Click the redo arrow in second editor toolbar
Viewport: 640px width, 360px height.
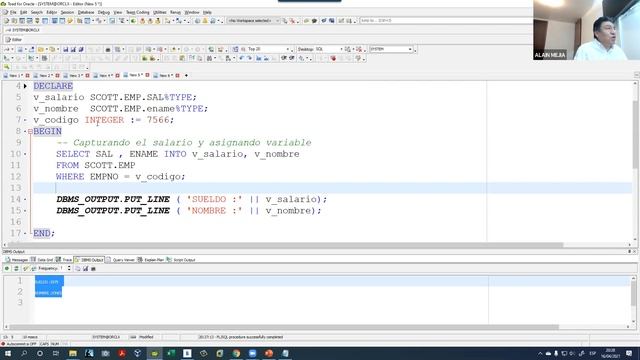(x=249, y=58)
